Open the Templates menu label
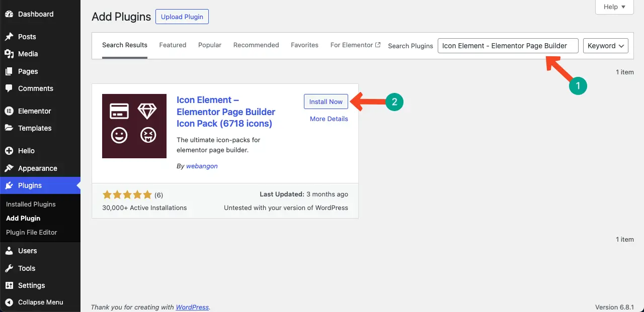The image size is (644, 312). pyautogui.click(x=35, y=128)
